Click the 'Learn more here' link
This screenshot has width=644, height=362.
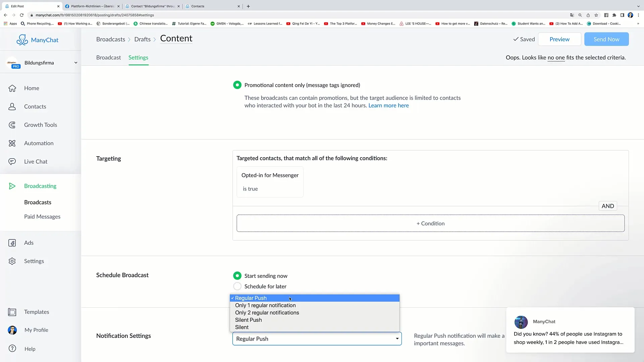pos(389,105)
